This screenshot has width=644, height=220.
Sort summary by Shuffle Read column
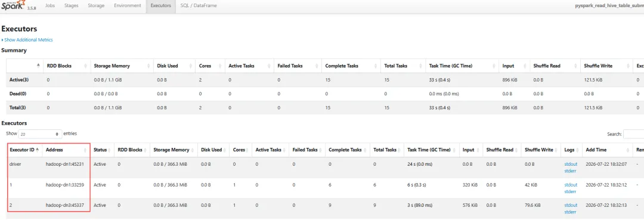click(x=555, y=66)
